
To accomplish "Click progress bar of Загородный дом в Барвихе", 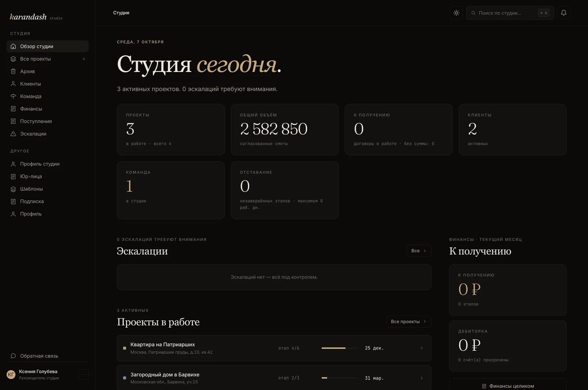I will (340, 378).
